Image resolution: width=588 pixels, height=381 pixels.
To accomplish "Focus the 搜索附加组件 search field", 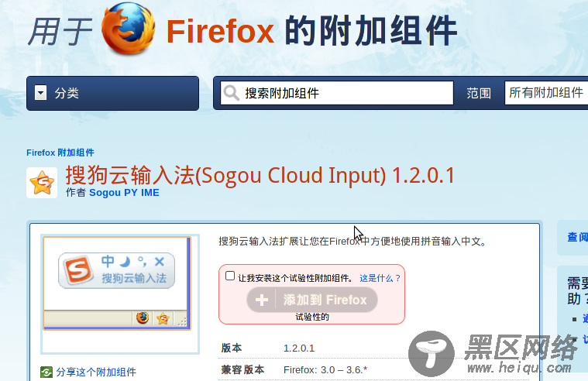I will coord(337,93).
